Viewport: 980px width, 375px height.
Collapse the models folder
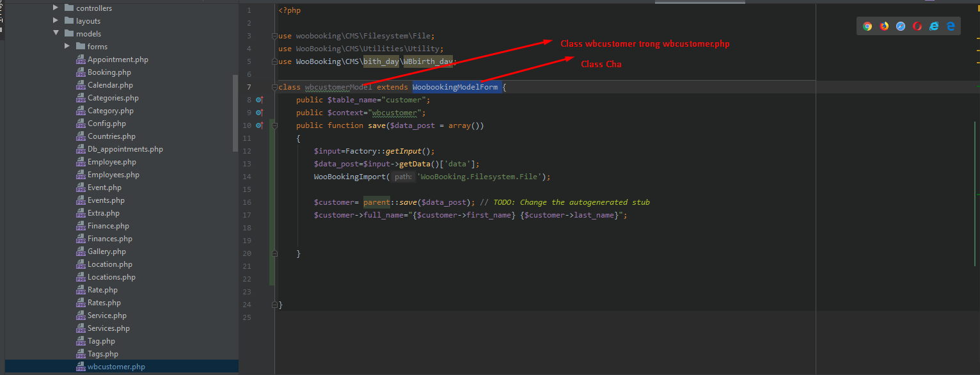coord(56,34)
